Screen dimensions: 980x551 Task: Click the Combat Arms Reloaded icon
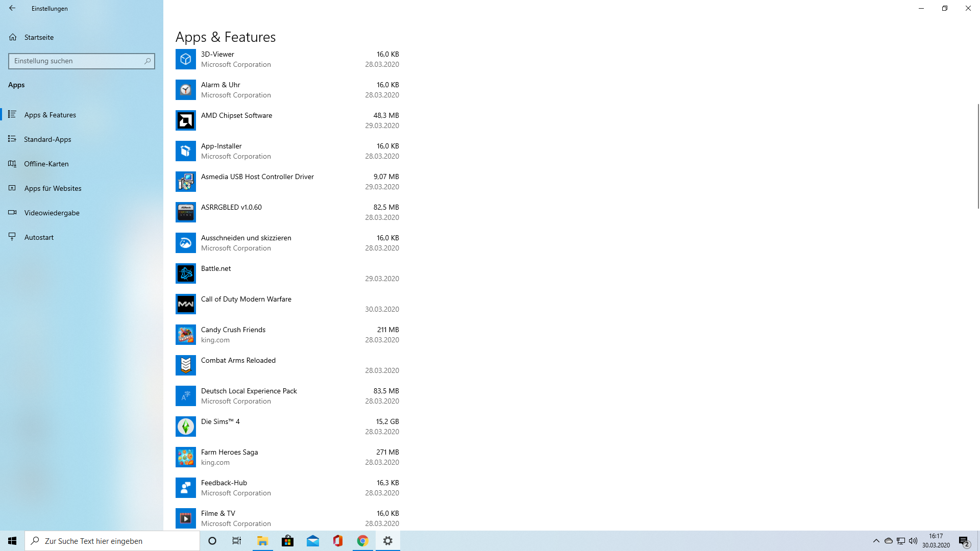[x=185, y=365]
